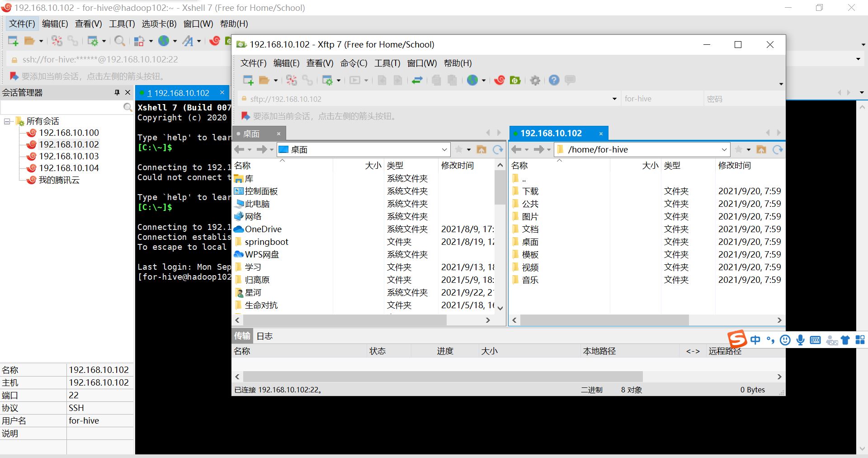868x458 pixels.
Task: Select session 192.168.10.104
Action: pyautogui.click(x=69, y=168)
